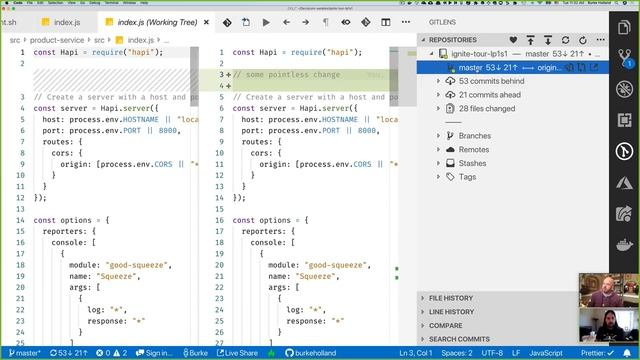640x360 pixels.
Task: Click the Burke item in status bar
Action: [x=196, y=353]
